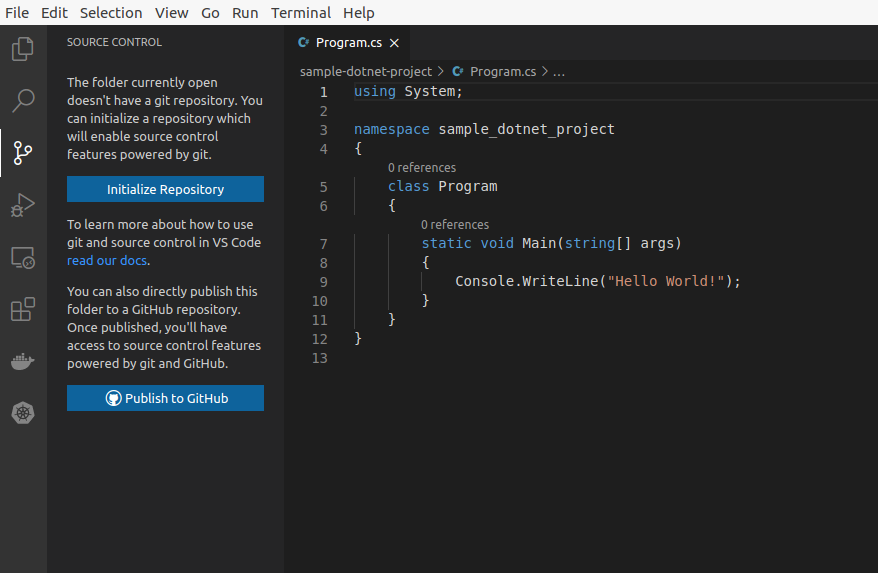Open the Docker panel icon
This screenshot has height=573, width=878.
(22, 361)
